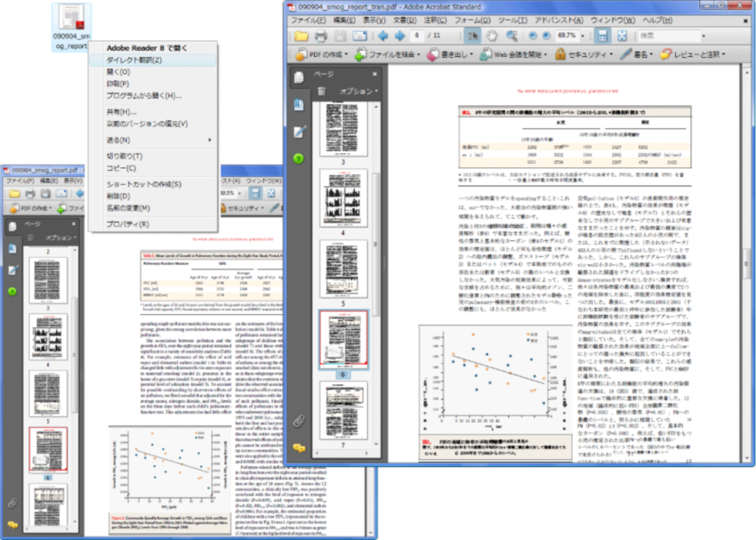Select the Hand tool in Acrobat Standard

pos(490,36)
